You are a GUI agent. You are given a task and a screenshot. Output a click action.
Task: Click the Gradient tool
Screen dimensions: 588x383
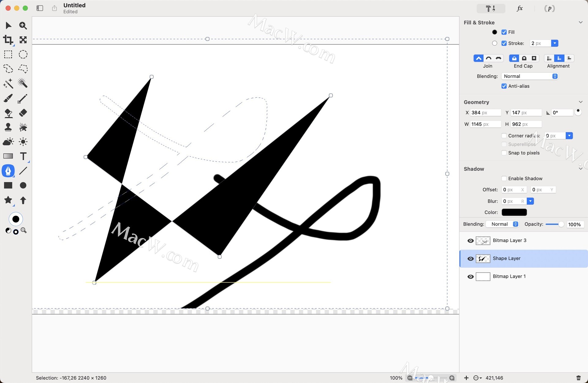8,156
